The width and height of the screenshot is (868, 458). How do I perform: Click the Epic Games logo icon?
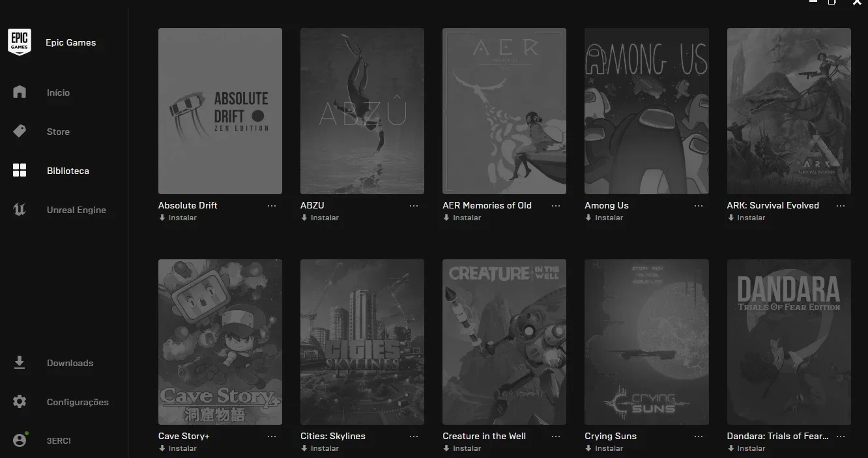20,42
